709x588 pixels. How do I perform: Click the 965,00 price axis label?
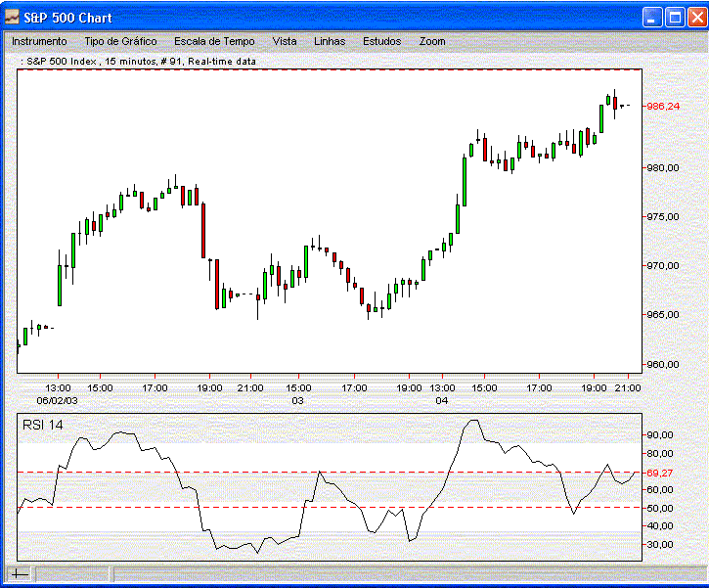663,314
